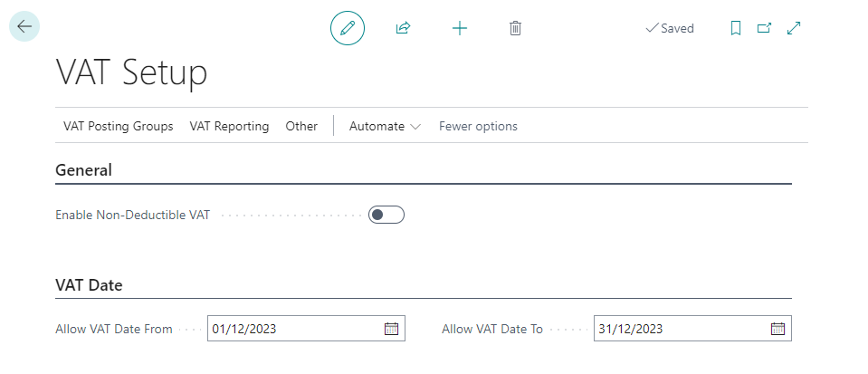Click Fewer options

[478, 127]
